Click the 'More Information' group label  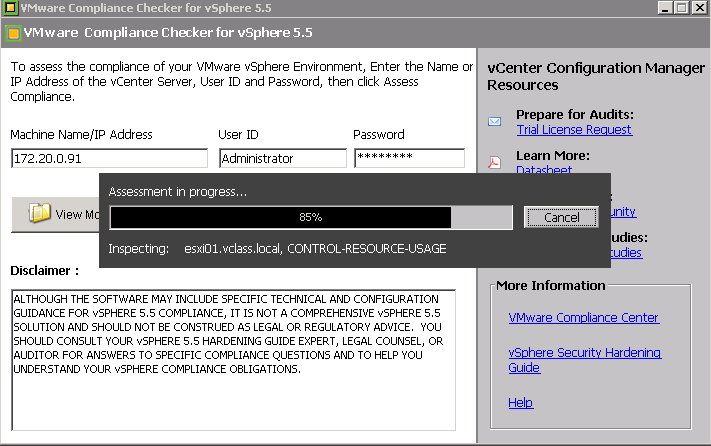point(550,286)
